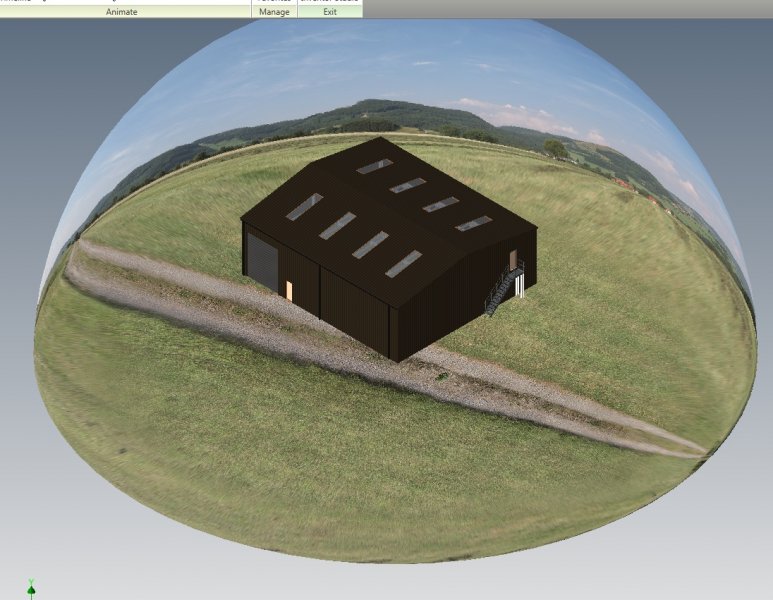Select the grey roller shutter door

pos(262,262)
